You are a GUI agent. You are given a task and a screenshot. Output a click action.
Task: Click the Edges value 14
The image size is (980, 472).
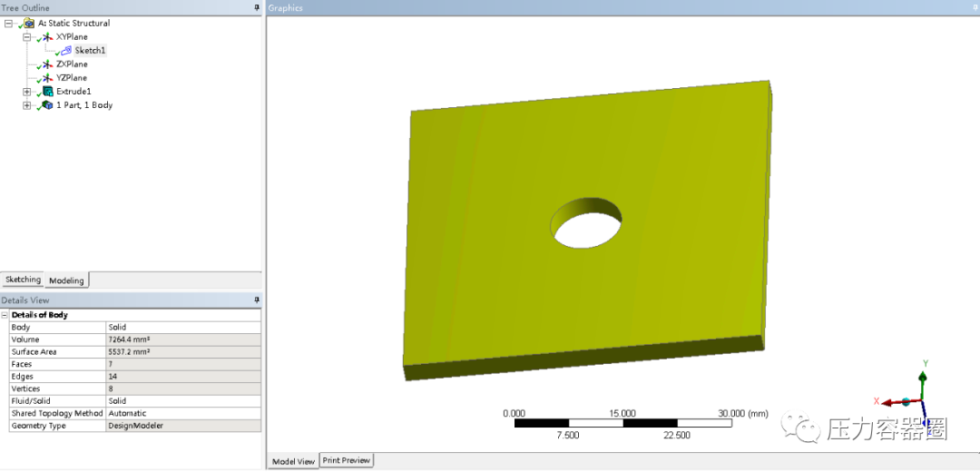point(183,377)
